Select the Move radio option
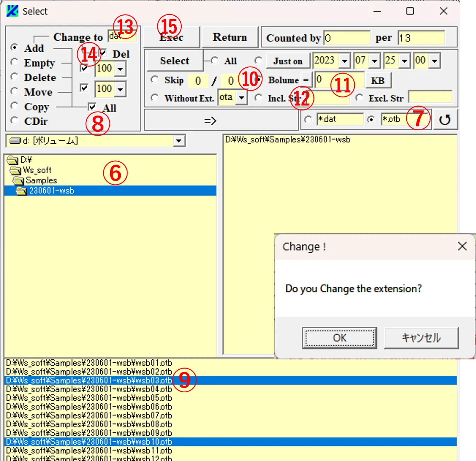Image resolution: width=476 pixels, height=461 pixels. [x=14, y=91]
